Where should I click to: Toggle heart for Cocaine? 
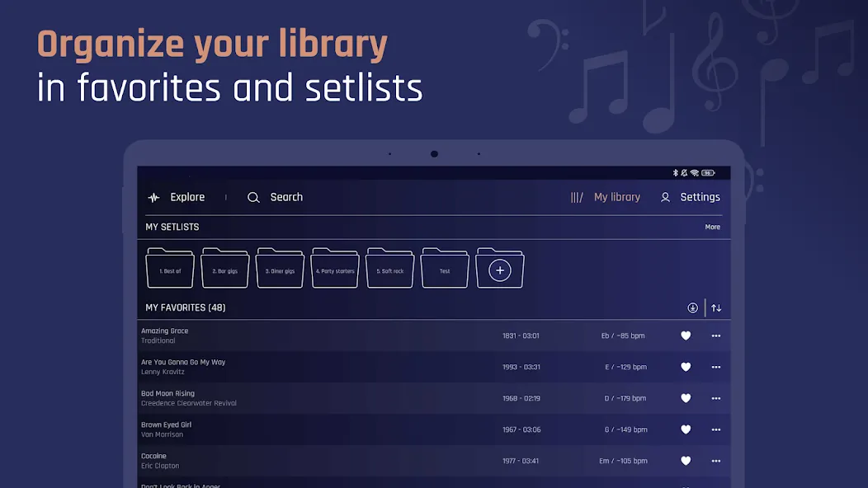[686, 461]
